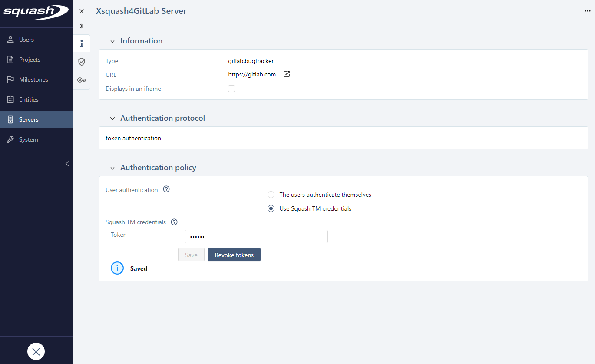Select the key (credentials) tab icon
This screenshot has height=364, width=595.
(x=81, y=79)
